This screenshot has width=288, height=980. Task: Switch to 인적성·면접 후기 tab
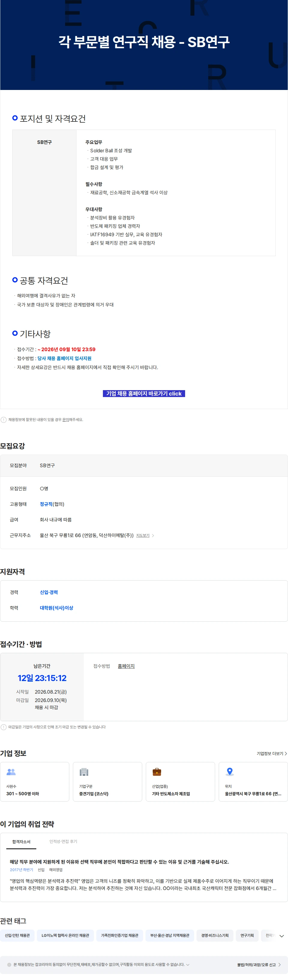[63, 841]
